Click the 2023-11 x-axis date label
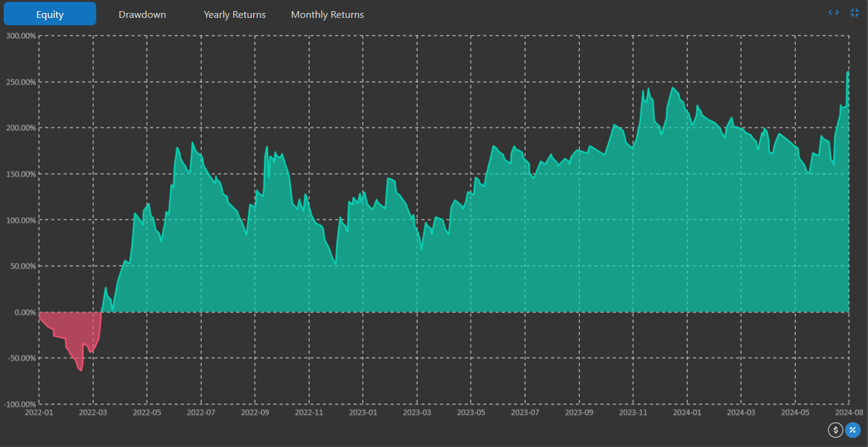This screenshot has height=447, width=868. (633, 412)
